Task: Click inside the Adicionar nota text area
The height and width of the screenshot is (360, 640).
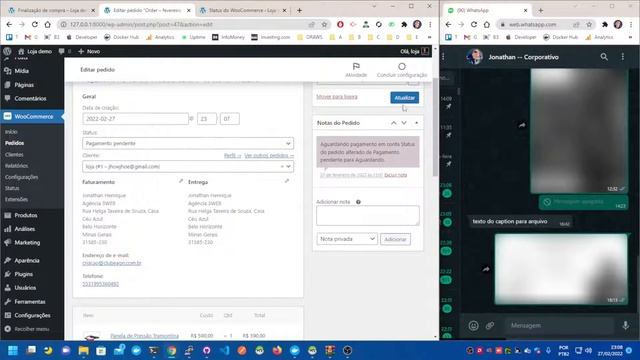Action: pos(367,215)
